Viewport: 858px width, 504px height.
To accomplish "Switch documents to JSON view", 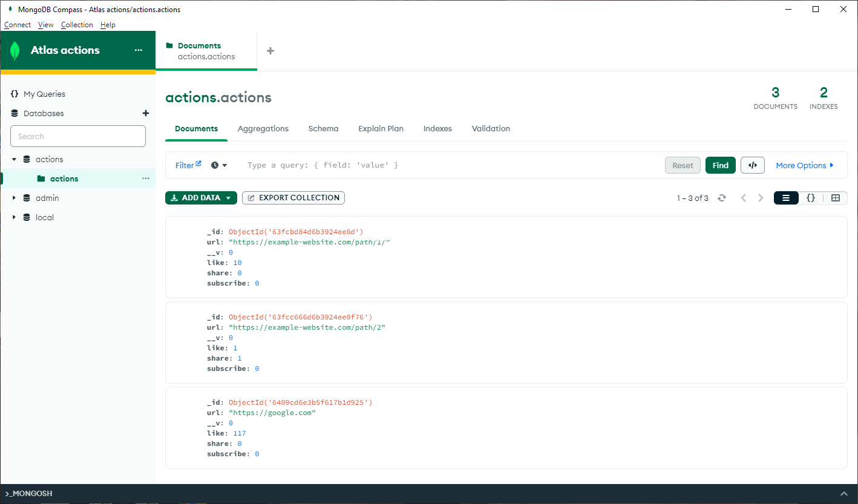I will click(x=811, y=197).
